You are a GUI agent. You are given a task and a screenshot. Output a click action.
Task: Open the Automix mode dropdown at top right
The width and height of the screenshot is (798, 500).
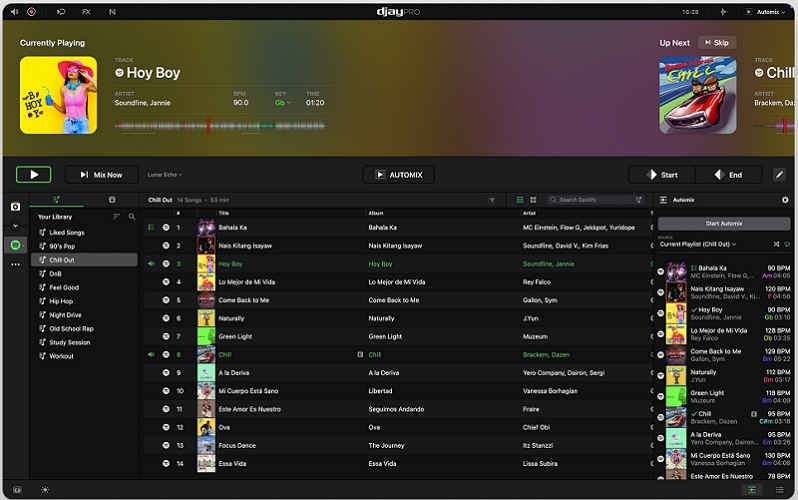pos(766,12)
